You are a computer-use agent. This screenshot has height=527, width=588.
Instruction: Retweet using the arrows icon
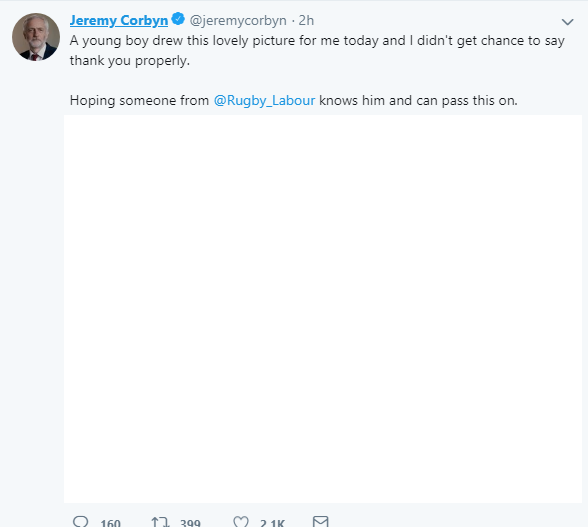[x=160, y=522]
